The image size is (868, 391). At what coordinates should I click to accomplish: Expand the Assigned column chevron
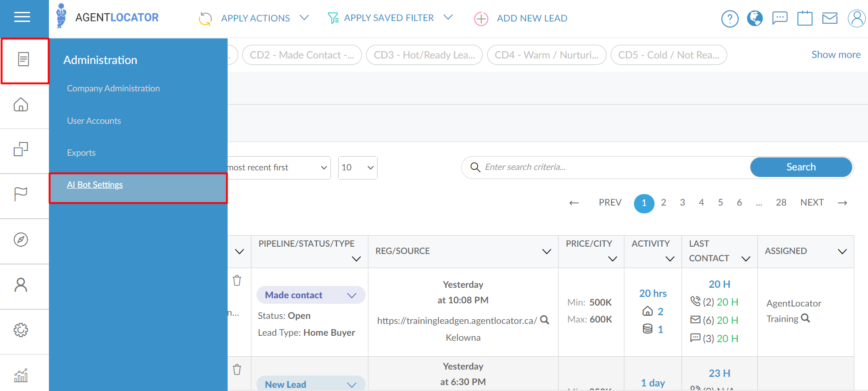[842, 252]
